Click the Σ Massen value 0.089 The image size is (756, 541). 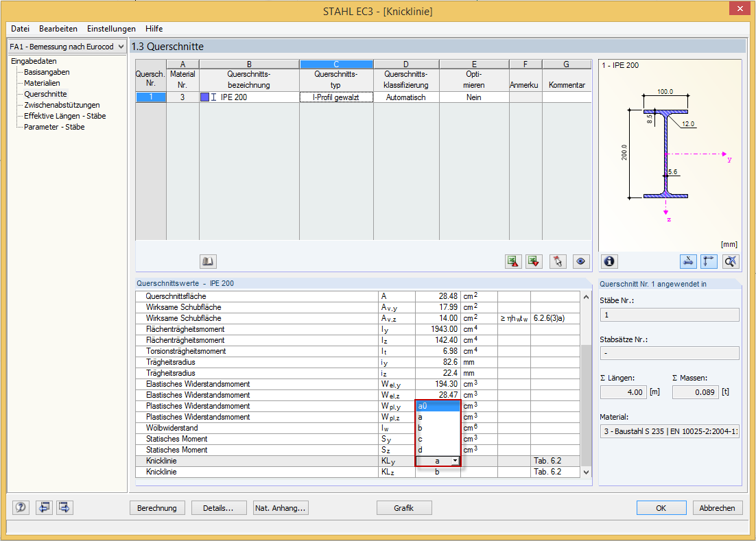tap(695, 392)
